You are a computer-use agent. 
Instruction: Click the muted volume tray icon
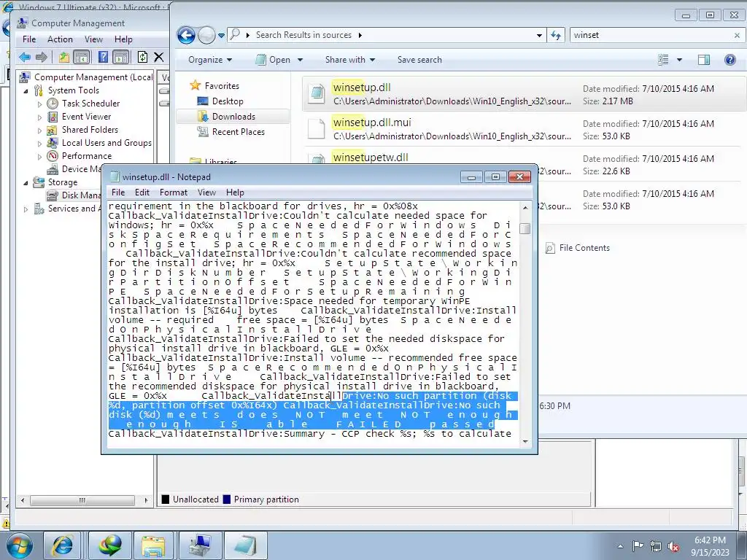coord(673,546)
